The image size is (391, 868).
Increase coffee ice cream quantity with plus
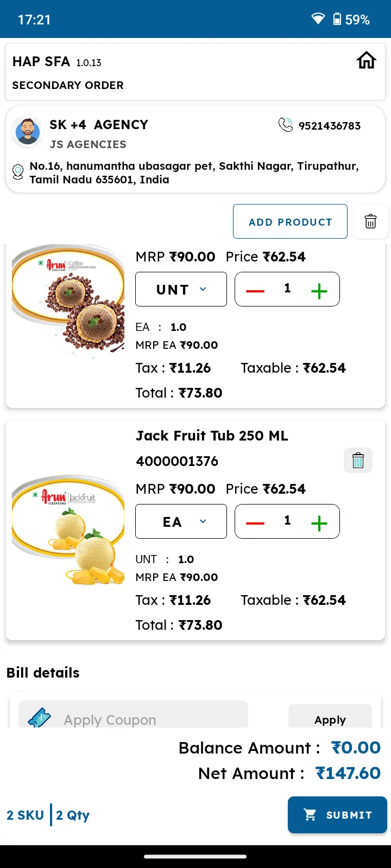[x=319, y=291]
